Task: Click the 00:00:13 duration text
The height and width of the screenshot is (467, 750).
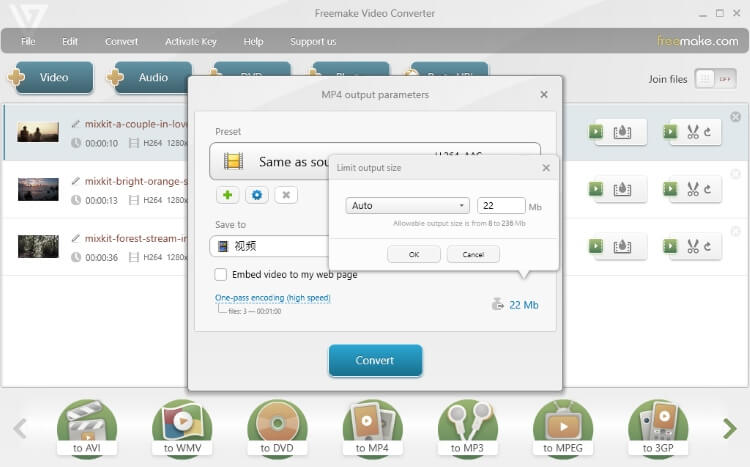Action: (101, 200)
